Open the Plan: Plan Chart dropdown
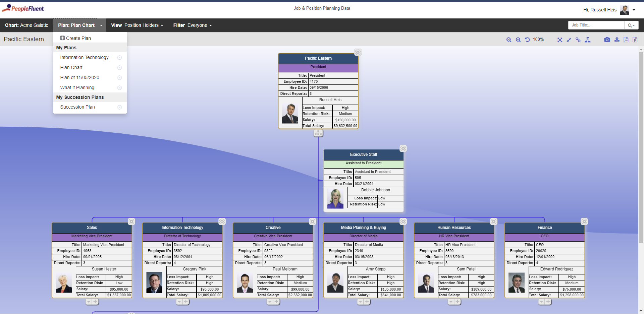This screenshot has height=314, width=644. 80,25
